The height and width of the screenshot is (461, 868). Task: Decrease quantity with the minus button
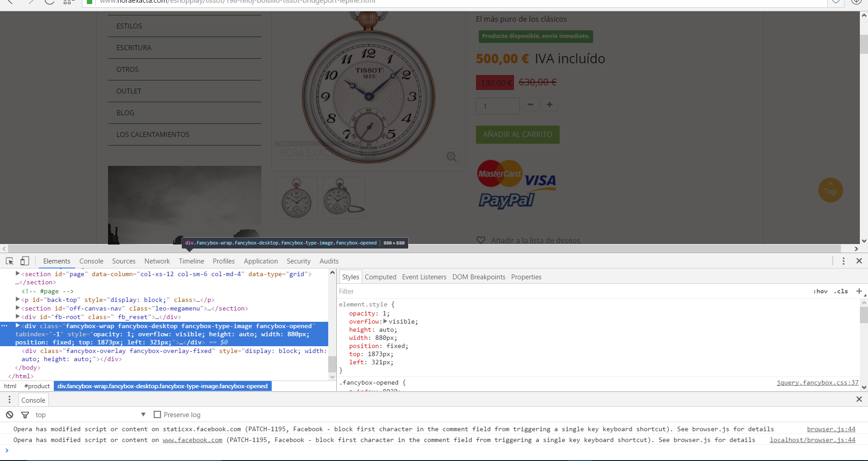[x=531, y=105]
